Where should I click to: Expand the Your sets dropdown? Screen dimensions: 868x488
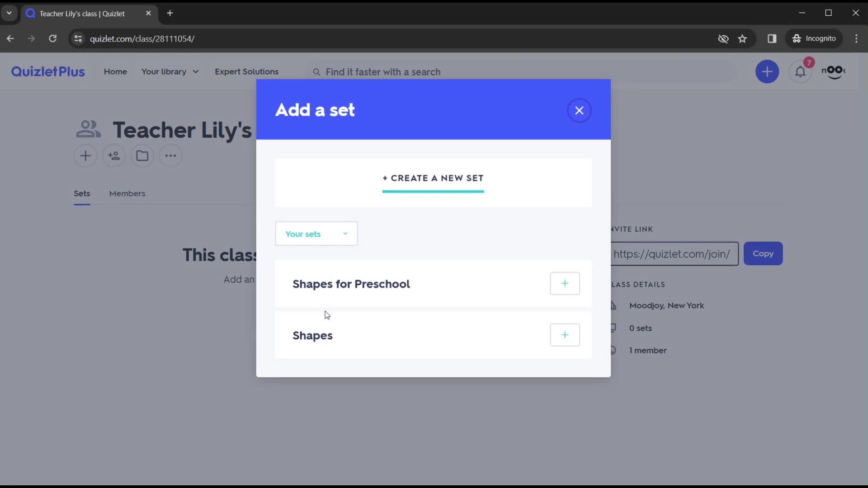316,234
